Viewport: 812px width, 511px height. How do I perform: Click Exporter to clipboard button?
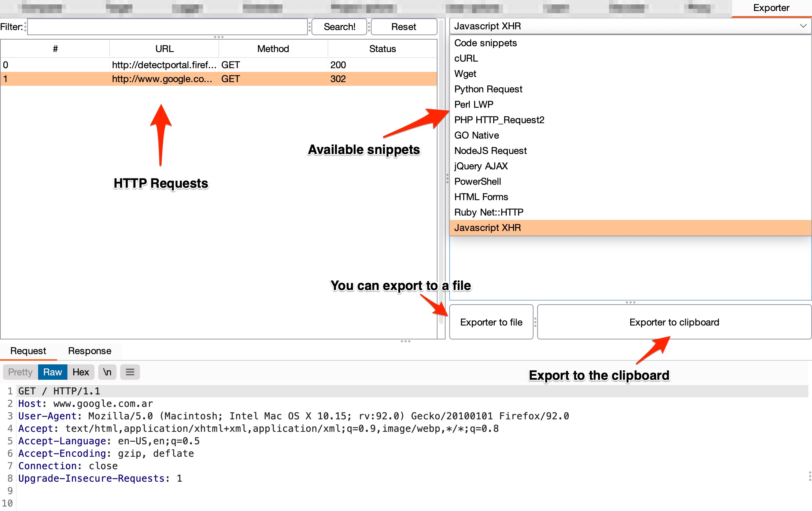pyautogui.click(x=674, y=322)
